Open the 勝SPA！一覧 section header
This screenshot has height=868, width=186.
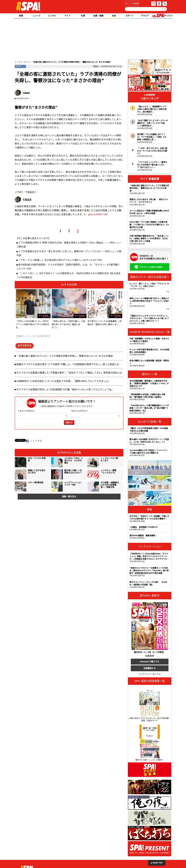click(x=149, y=374)
